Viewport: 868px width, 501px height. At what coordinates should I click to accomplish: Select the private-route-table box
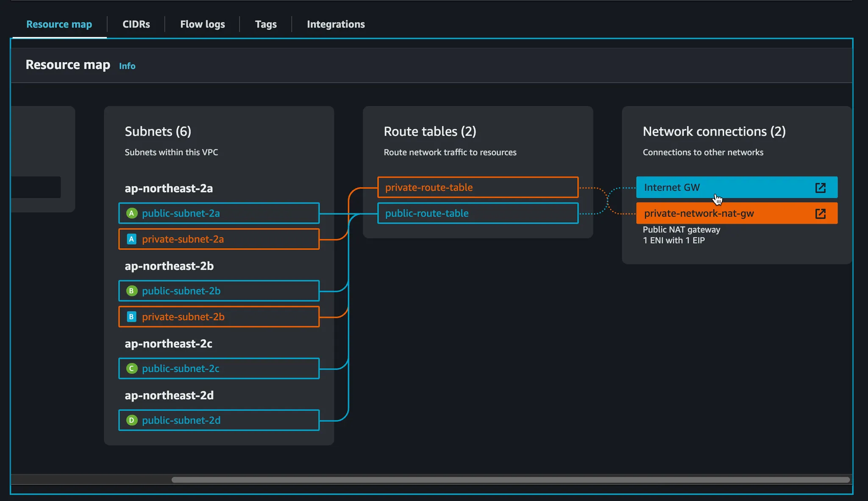[478, 188]
